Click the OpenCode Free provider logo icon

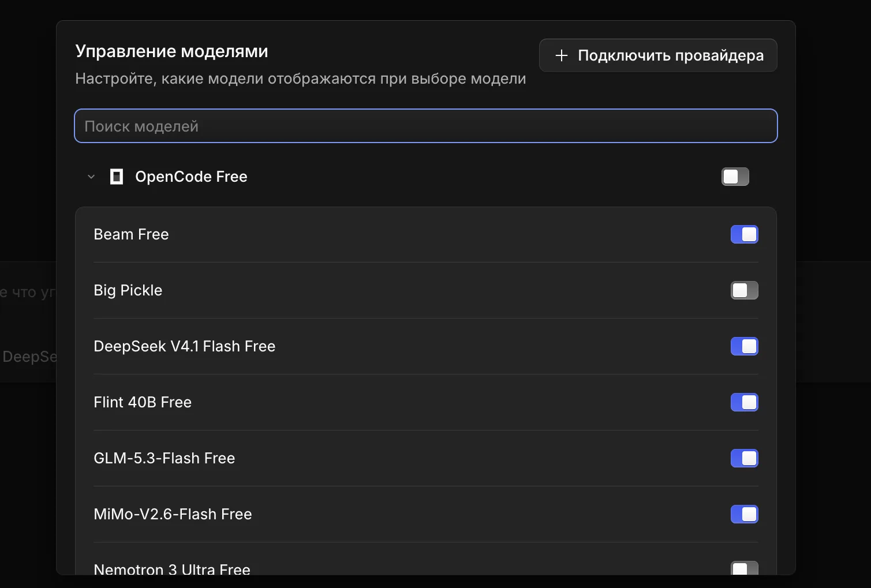click(117, 177)
